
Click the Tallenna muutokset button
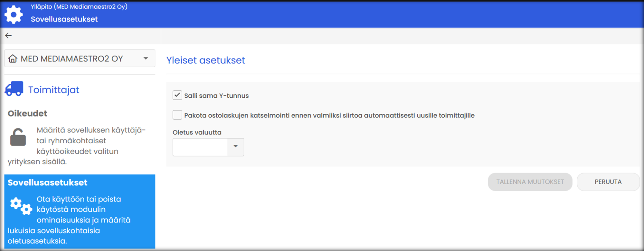tap(530, 182)
